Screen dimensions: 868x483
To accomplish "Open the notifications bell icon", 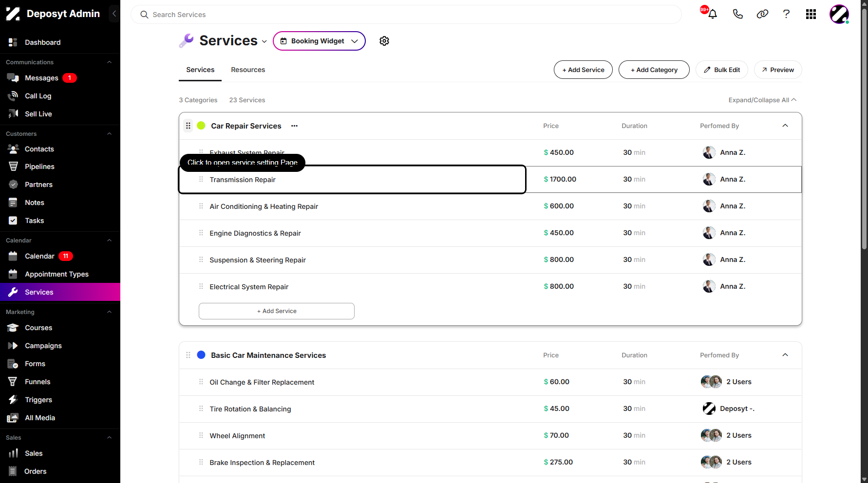I will [x=712, y=14].
